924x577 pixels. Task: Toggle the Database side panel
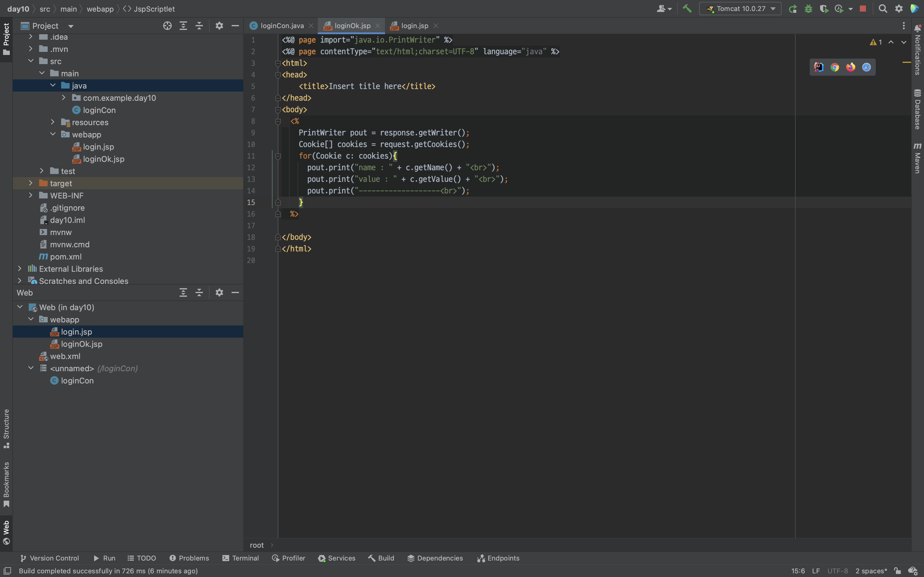point(917,109)
